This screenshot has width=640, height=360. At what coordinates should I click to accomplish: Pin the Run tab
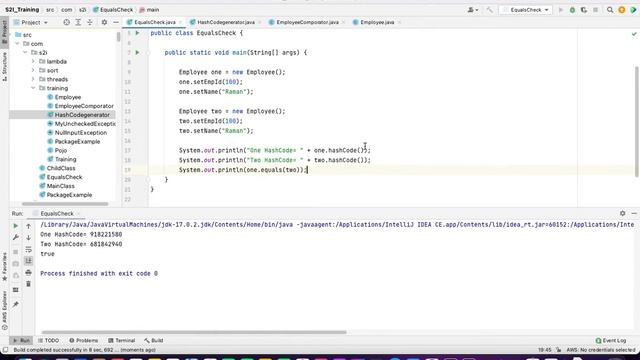(16, 304)
